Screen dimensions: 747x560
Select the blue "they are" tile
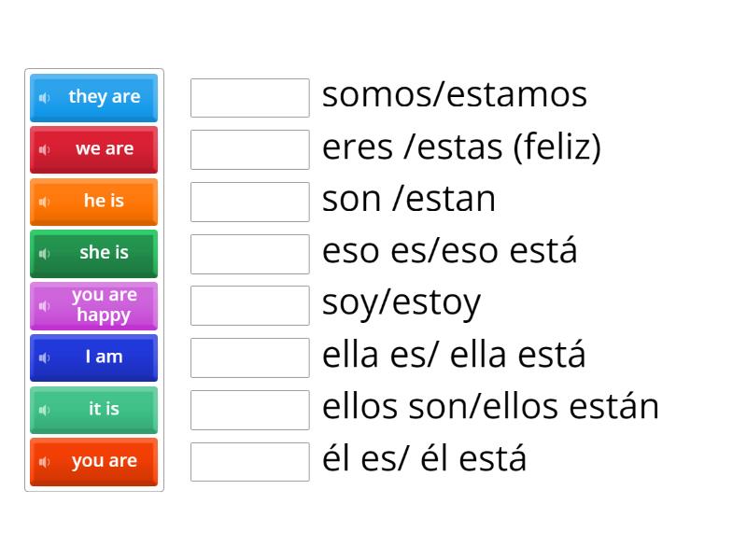pyautogui.click(x=98, y=97)
